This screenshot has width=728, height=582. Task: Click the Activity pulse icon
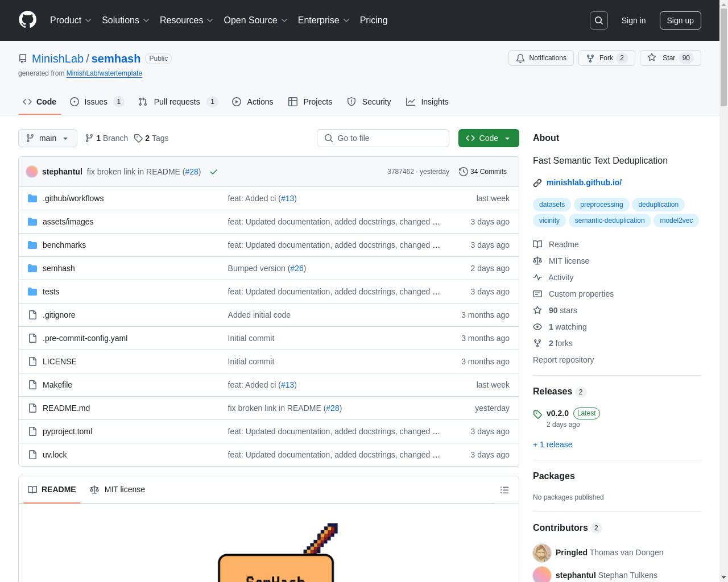537,277
